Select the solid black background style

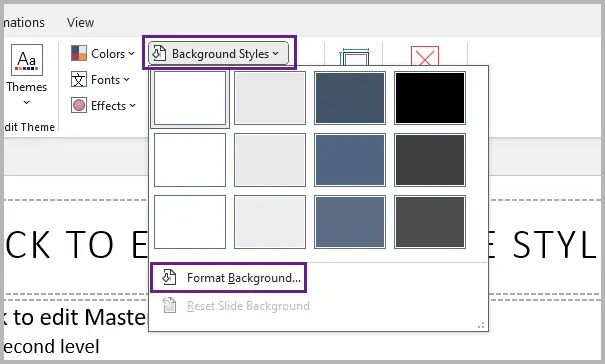click(x=430, y=98)
